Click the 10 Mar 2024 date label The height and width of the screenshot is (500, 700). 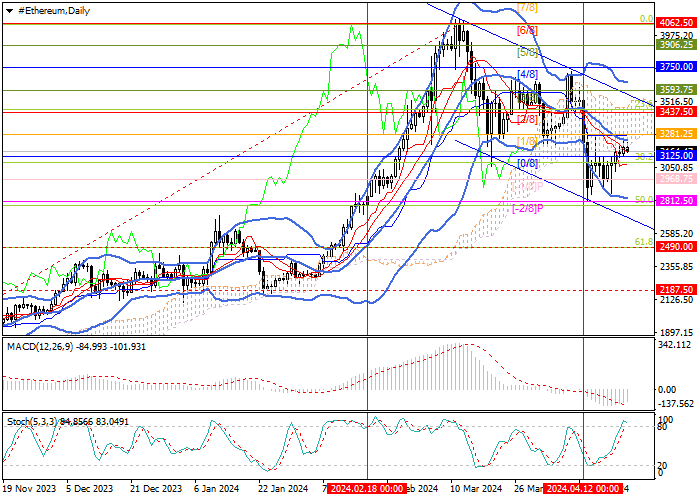click(x=476, y=489)
